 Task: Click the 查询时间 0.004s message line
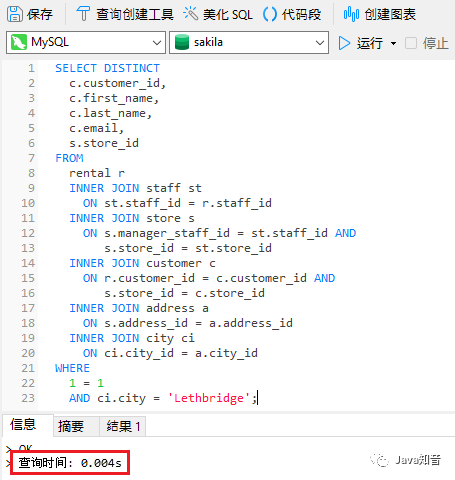pyautogui.click(x=70, y=463)
